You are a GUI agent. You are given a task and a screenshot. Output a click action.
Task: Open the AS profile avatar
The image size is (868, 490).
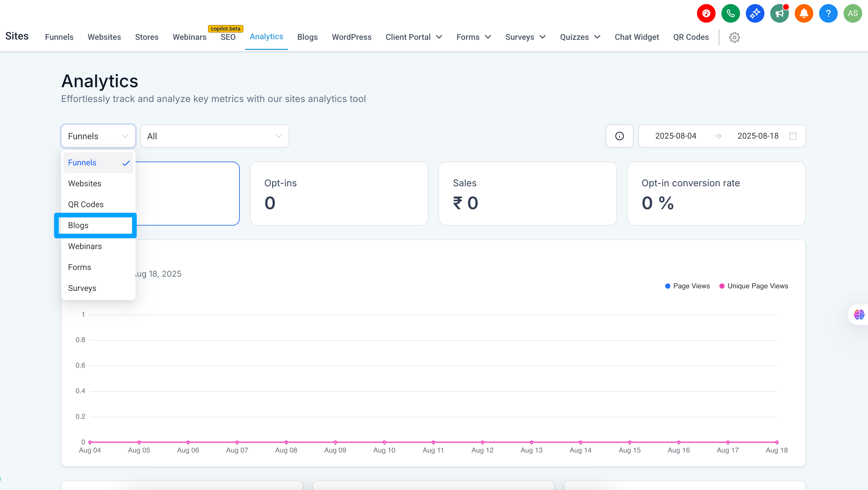[853, 13]
